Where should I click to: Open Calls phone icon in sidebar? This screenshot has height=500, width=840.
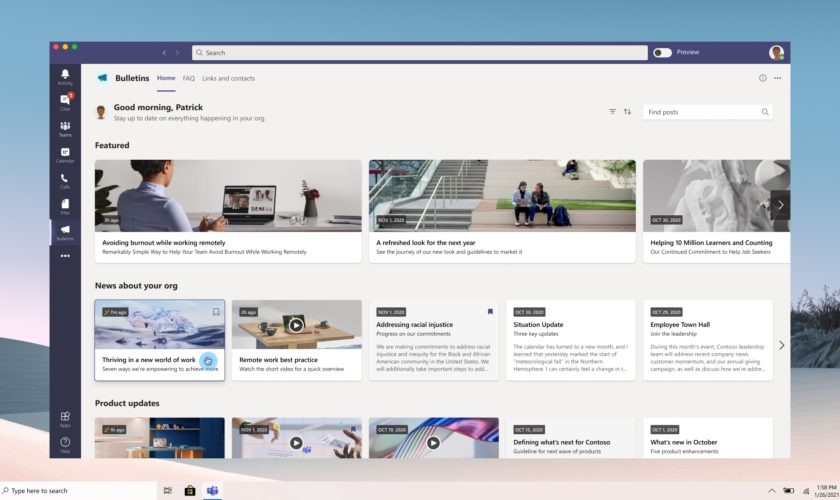[65, 181]
